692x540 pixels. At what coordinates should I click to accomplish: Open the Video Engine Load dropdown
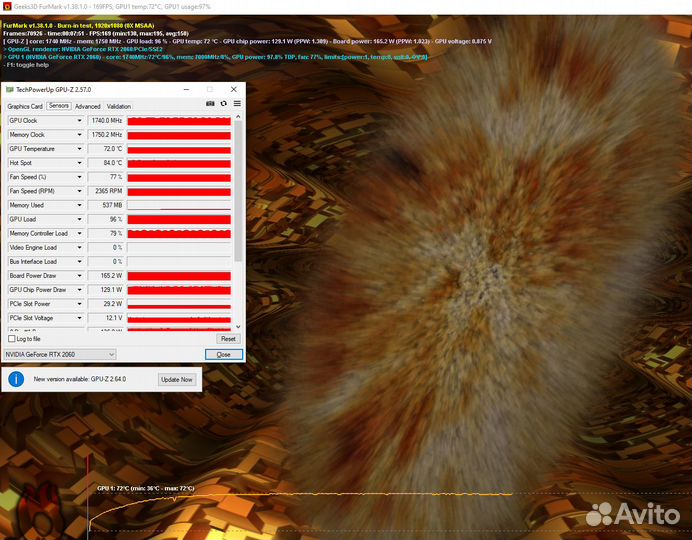tap(79, 248)
